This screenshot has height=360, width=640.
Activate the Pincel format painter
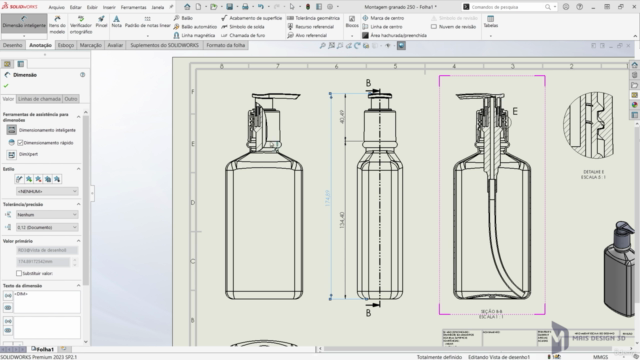101,22
